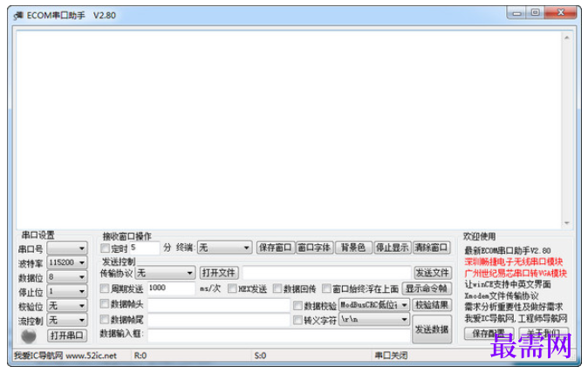Click inside the large receive display area

click(x=289, y=129)
